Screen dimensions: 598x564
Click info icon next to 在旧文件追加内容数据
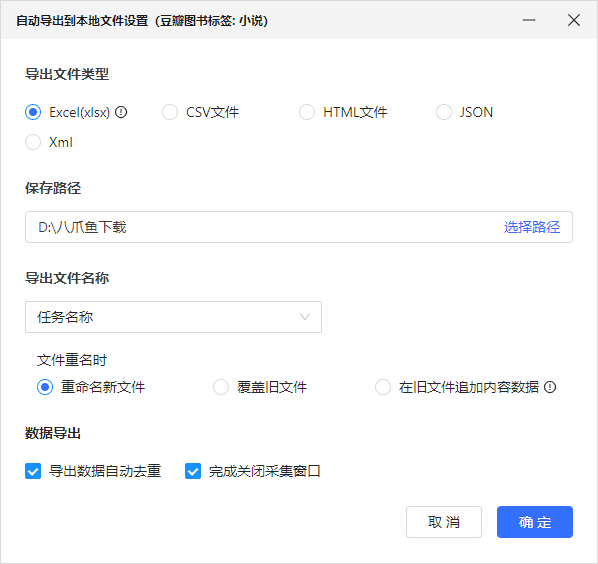click(550, 387)
